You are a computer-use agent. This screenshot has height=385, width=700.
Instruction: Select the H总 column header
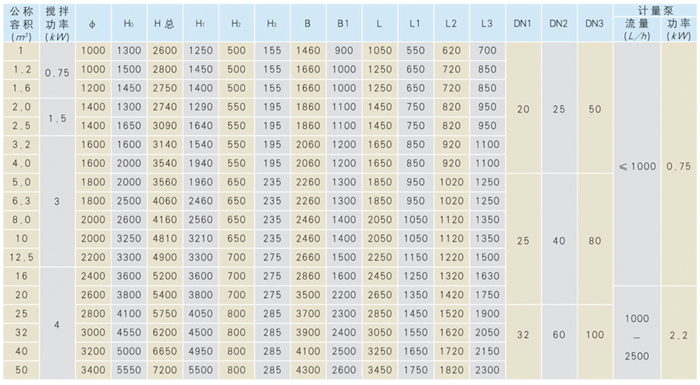[x=164, y=24]
